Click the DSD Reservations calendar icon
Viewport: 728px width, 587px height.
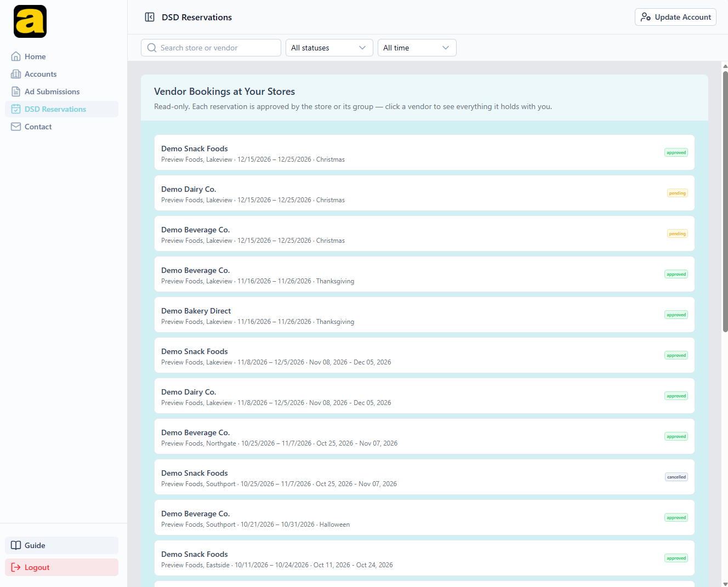coord(16,109)
